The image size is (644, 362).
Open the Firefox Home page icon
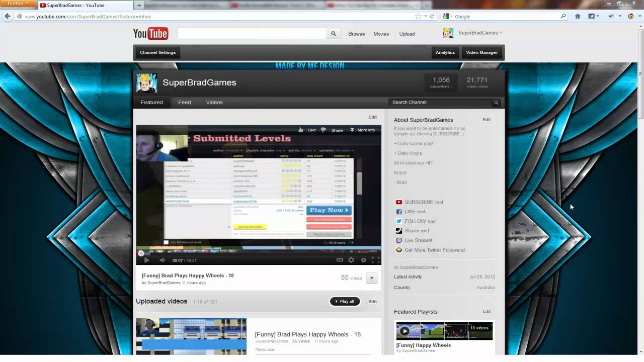[x=578, y=16]
